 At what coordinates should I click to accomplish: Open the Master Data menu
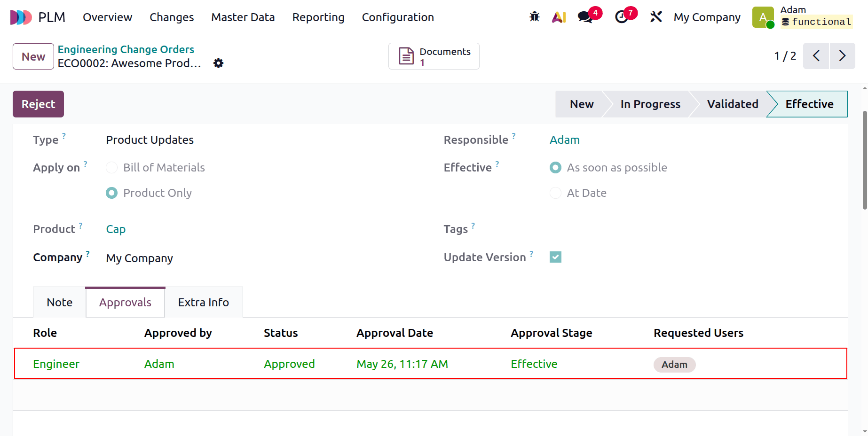point(243,17)
